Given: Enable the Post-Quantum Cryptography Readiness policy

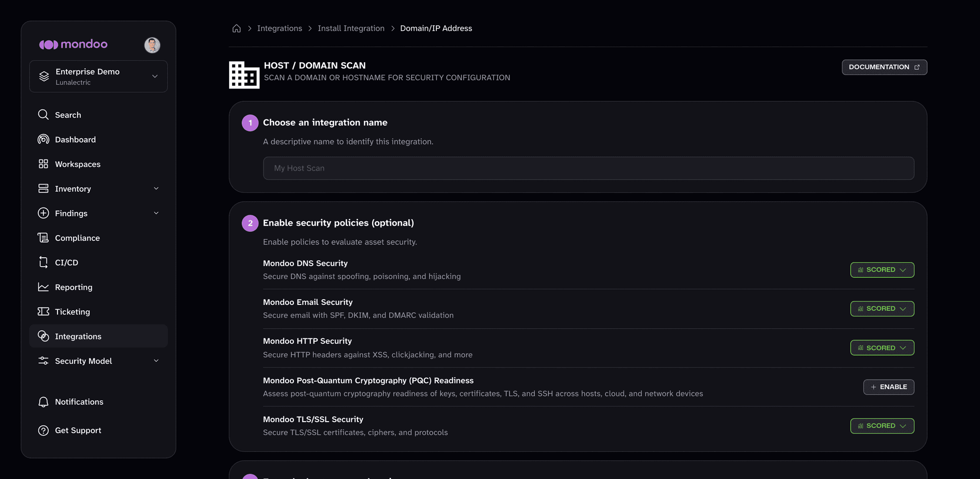Looking at the screenshot, I should pyautogui.click(x=889, y=387).
